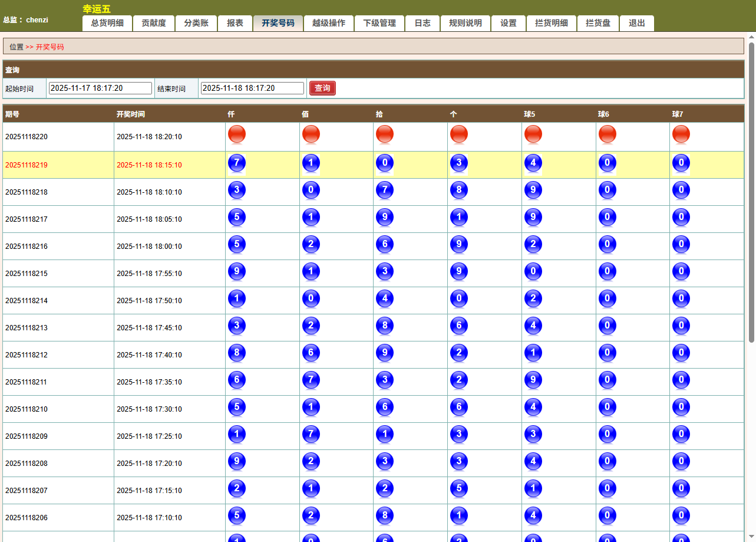This screenshot has width=756, height=542.
Task: Click the 退出 logout tab
Action: click(637, 23)
